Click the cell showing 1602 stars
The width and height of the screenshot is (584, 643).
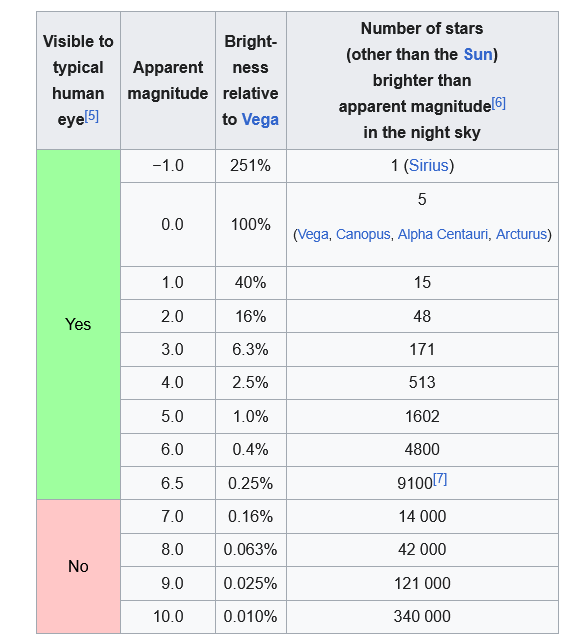(422, 417)
